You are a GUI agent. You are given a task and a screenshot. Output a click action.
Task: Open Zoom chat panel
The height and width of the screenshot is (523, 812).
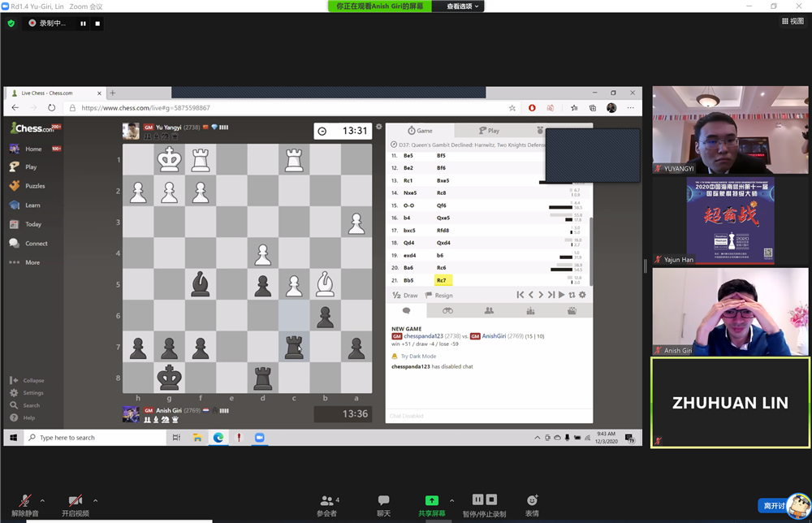(384, 505)
